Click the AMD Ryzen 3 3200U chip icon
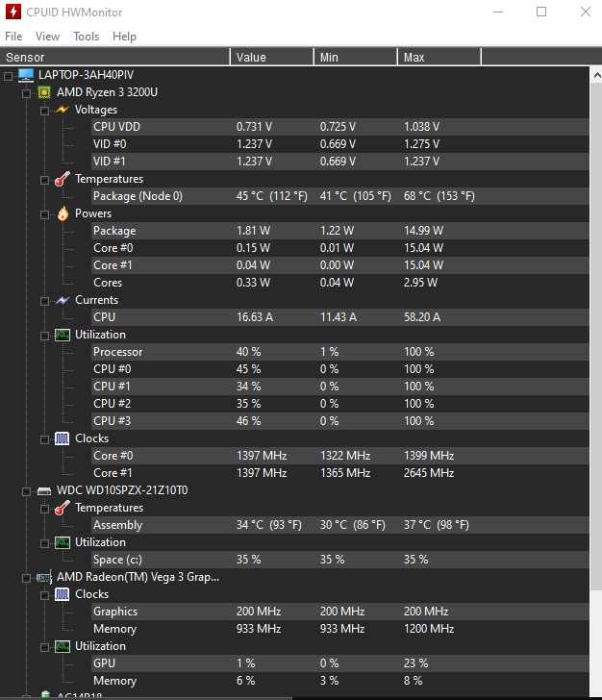The image size is (602, 700). point(44,92)
